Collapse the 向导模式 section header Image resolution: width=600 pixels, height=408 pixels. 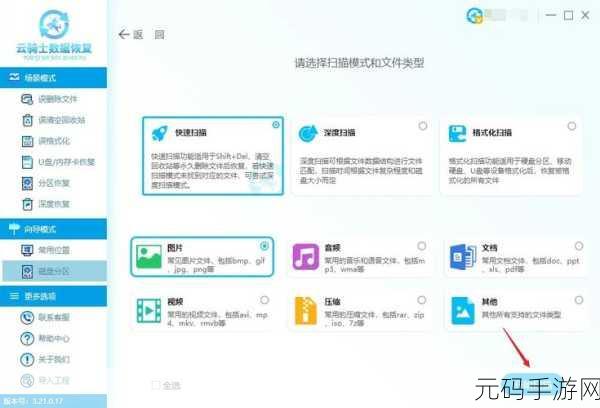54,229
